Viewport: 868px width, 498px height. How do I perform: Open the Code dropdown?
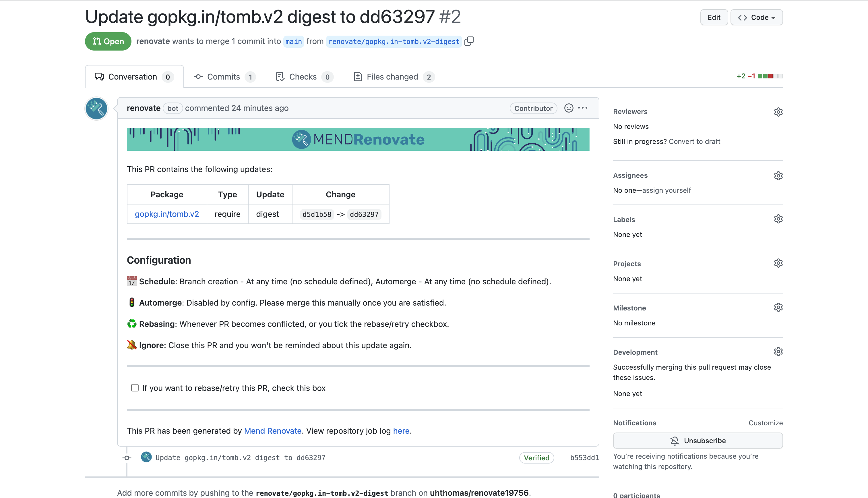coord(756,17)
